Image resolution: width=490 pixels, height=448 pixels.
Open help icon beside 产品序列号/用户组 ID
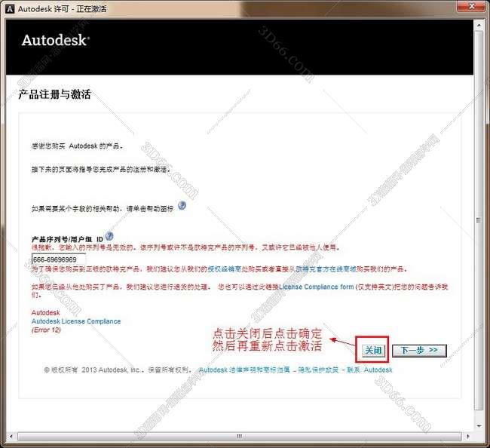(109, 236)
